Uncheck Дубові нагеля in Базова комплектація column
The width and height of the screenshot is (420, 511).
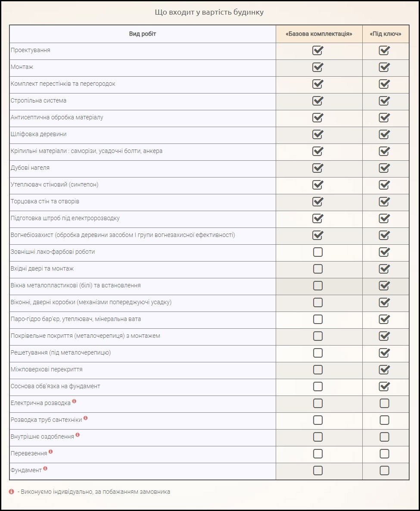click(x=317, y=168)
